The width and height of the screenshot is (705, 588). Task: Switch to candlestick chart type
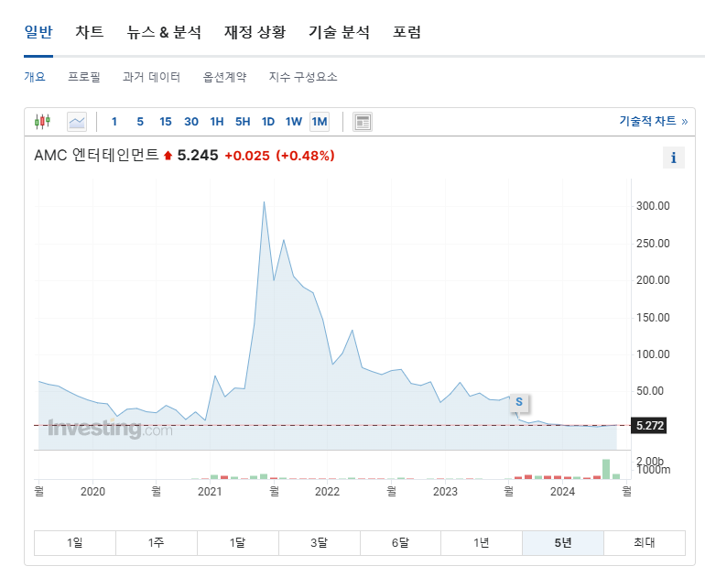pyautogui.click(x=42, y=122)
